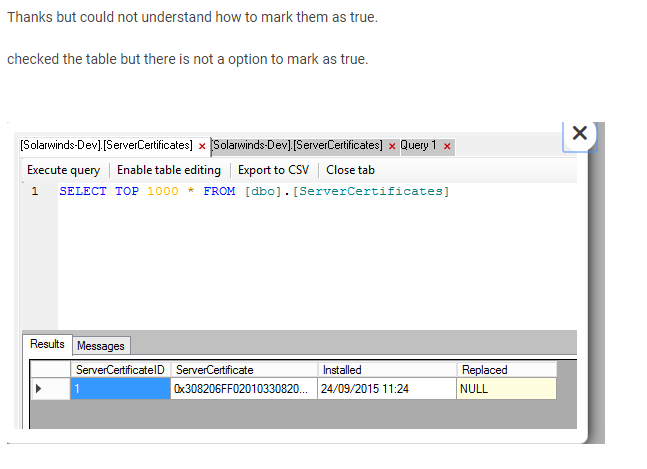Click the Replaced column header
The height and width of the screenshot is (469, 647).
coord(507,370)
